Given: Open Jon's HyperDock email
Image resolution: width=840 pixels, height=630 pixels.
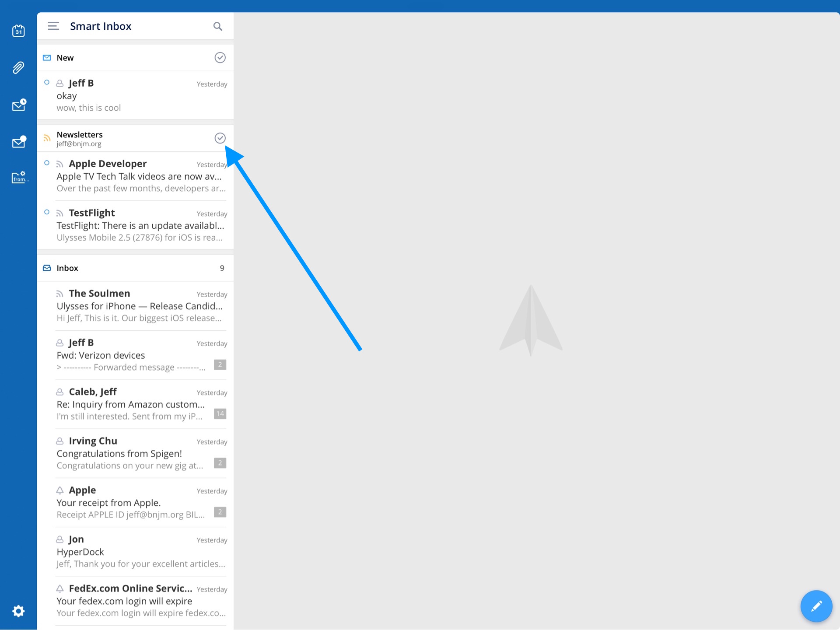Looking at the screenshot, I should coord(140,552).
